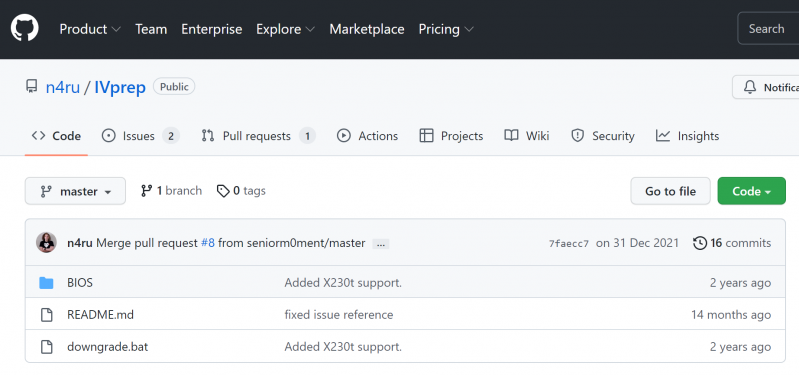Open the Product dropdown menu
Screen dimensions: 799x375
coord(90,29)
